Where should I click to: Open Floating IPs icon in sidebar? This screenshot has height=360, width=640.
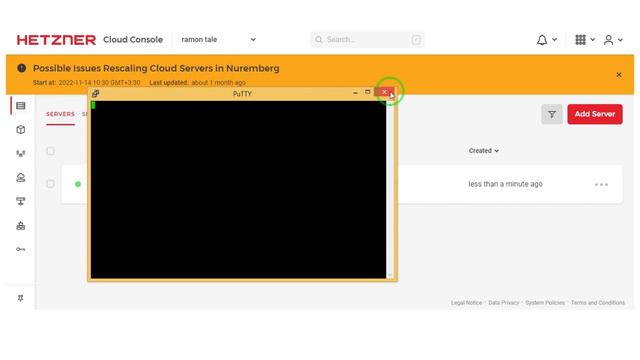(21, 178)
